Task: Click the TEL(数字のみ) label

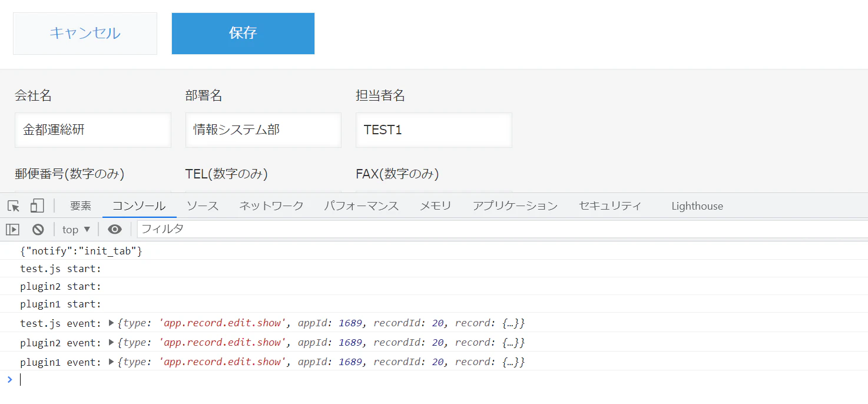Action: point(227,174)
